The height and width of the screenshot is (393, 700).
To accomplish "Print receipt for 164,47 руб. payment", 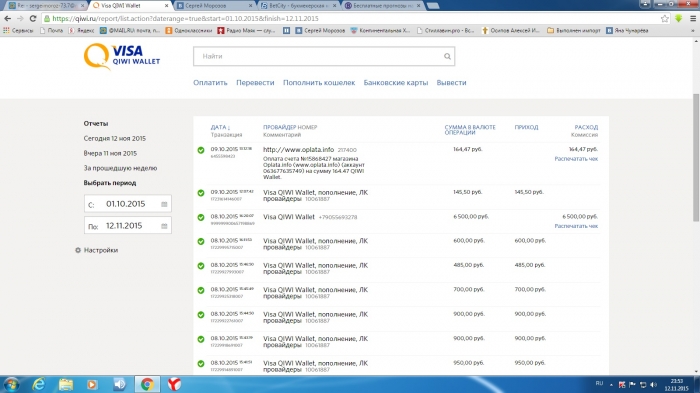I will pyautogui.click(x=576, y=159).
